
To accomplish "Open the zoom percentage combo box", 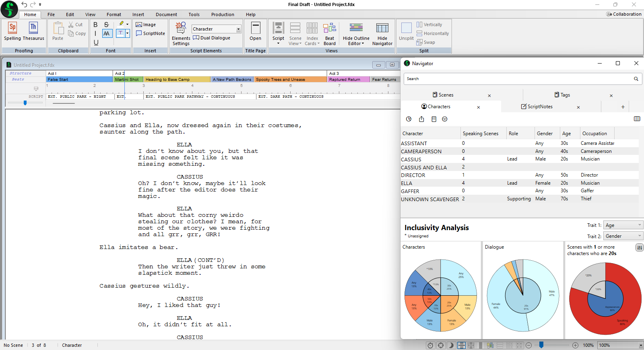I will [x=620, y=345].
